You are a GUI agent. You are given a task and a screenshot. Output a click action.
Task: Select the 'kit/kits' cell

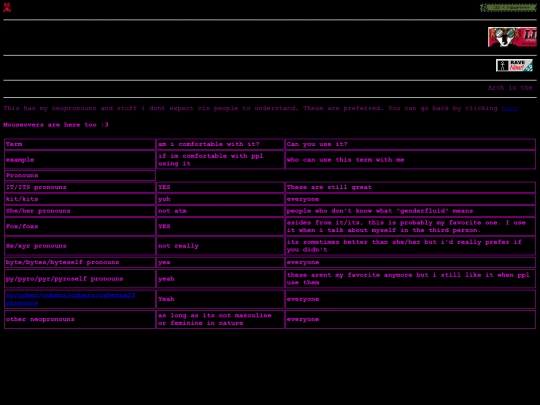(x=80, y=199)
